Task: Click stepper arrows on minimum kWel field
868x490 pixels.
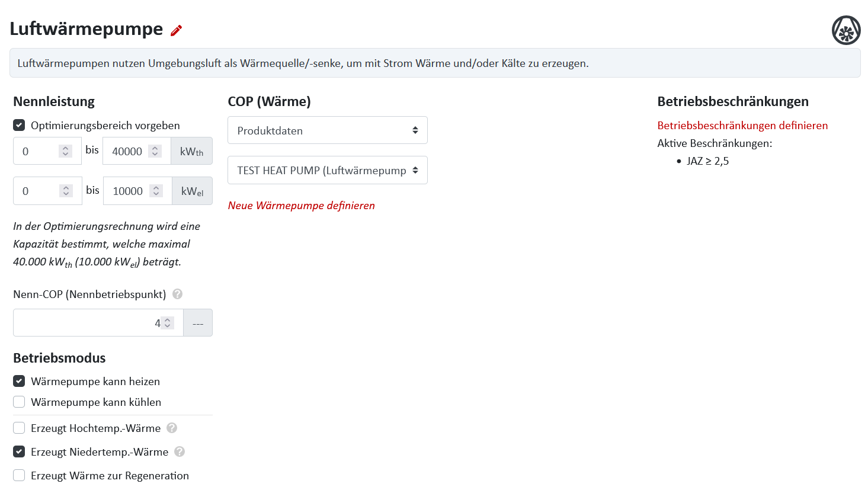Action: click(x=66, y=191)
